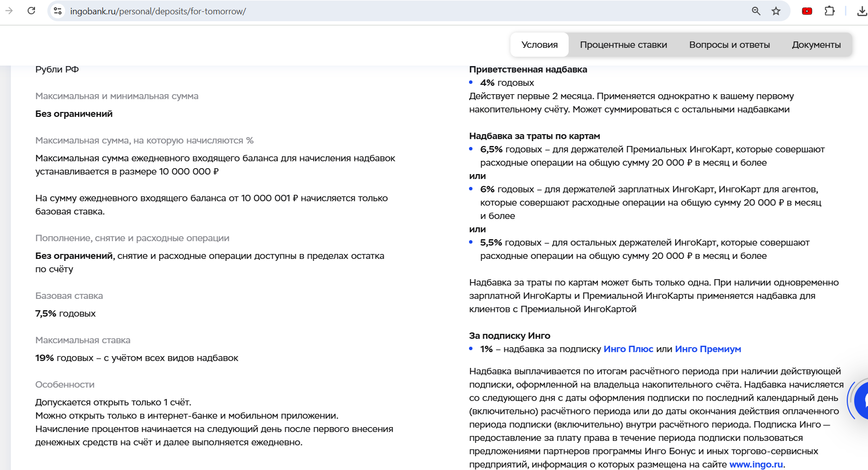Open the Процентные ставки tab
Viewport: 868px width, 470px height.
(623, 45)
